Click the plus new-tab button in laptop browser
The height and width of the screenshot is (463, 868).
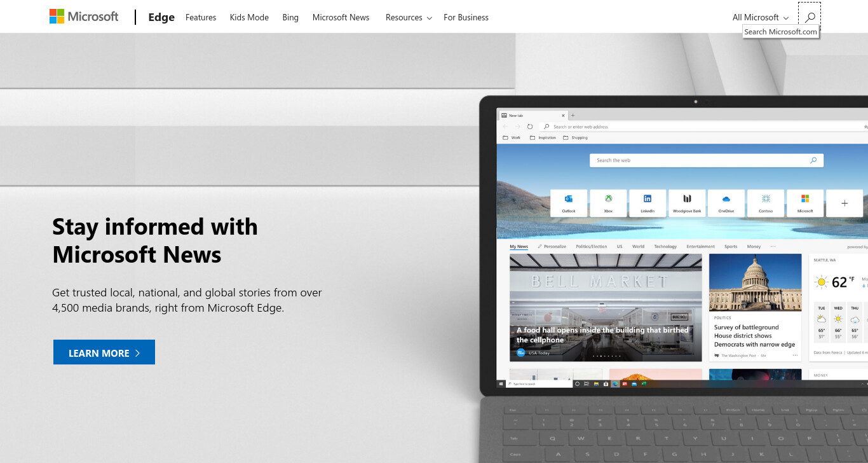click(573, 115)
